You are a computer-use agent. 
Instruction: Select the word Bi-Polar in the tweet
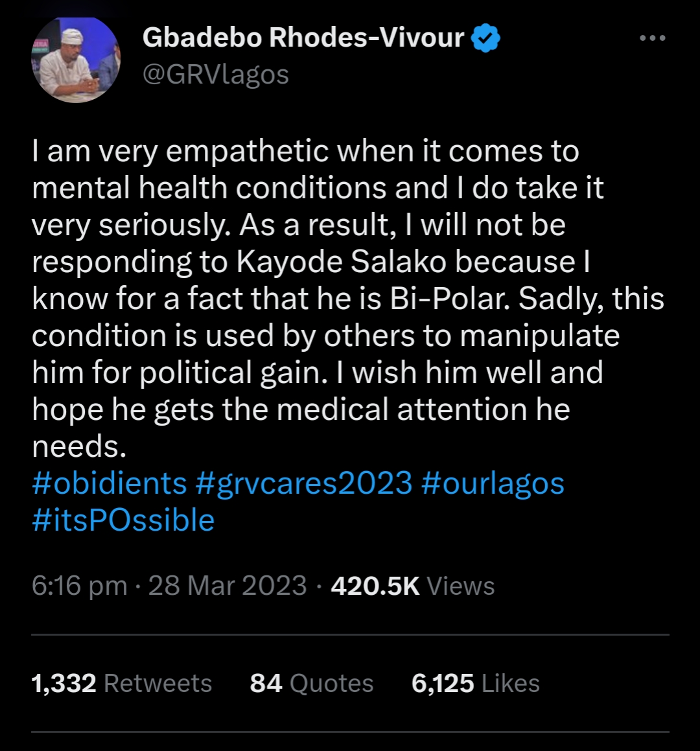click(447, 298)
